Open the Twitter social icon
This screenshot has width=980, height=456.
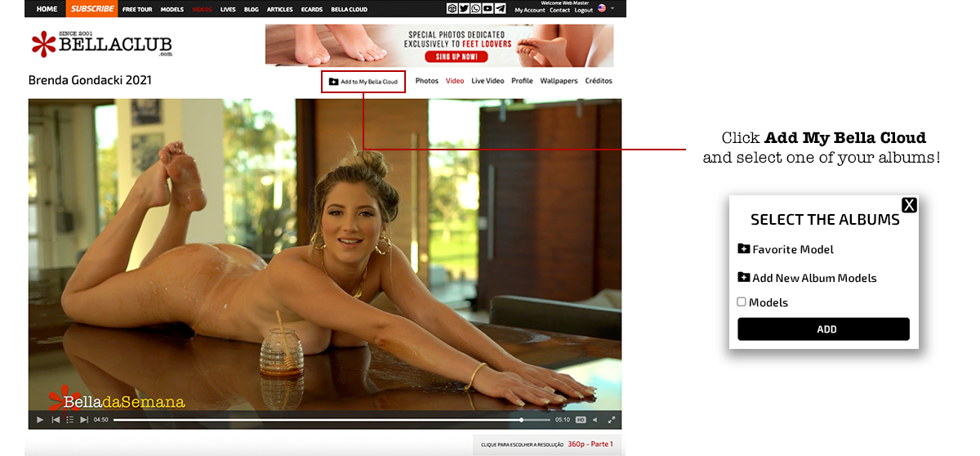coord(464,9)
